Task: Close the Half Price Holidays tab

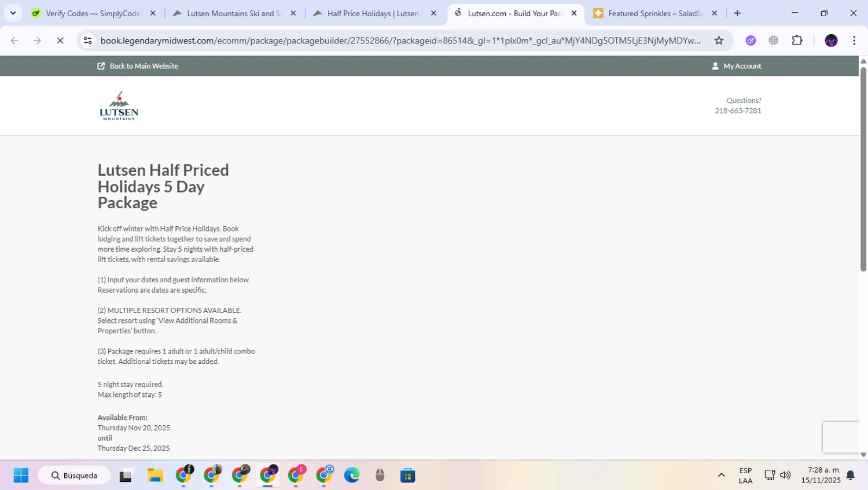Action: click(433, 13)
